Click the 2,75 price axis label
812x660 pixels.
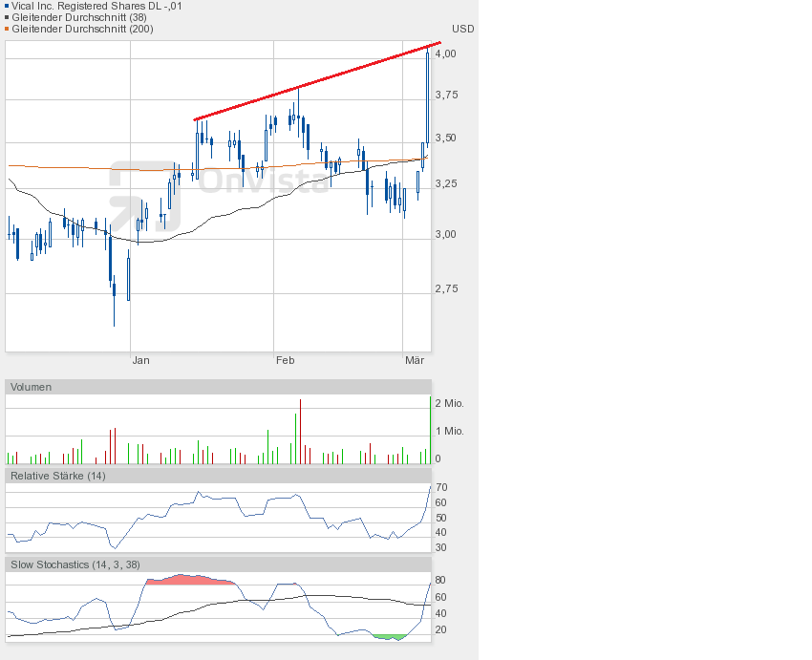(446, 288)
